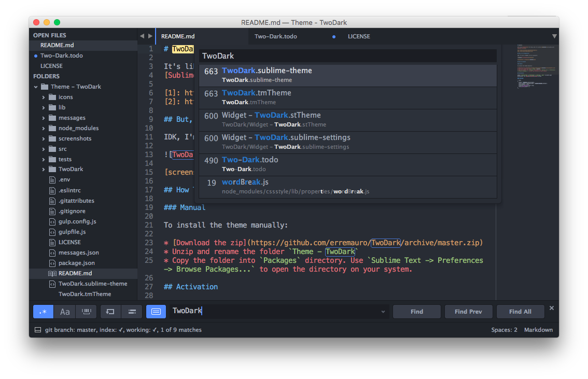Open find history dropdown arrow

pos(383,312)
